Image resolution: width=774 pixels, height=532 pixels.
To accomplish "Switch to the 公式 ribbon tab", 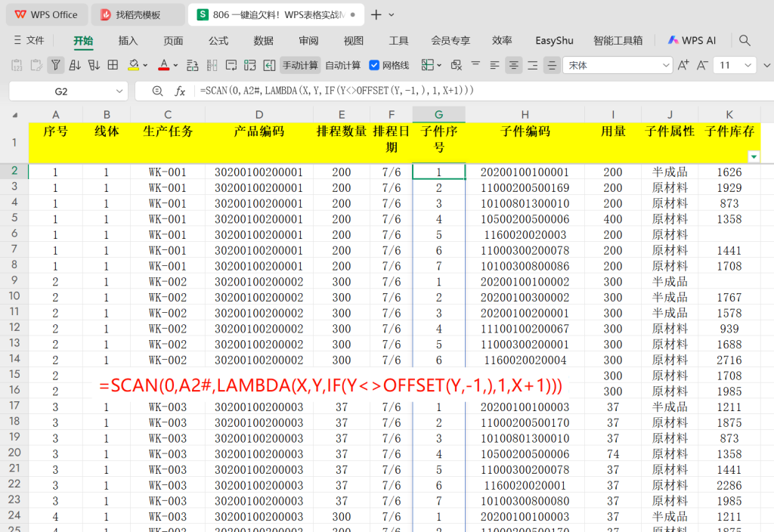I will tap(218, 41).
